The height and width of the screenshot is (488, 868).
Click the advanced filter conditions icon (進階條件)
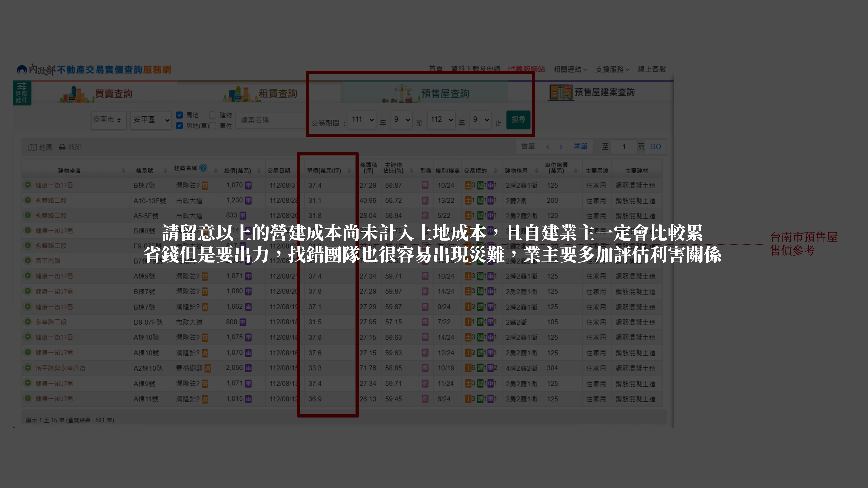pos(22,93)
